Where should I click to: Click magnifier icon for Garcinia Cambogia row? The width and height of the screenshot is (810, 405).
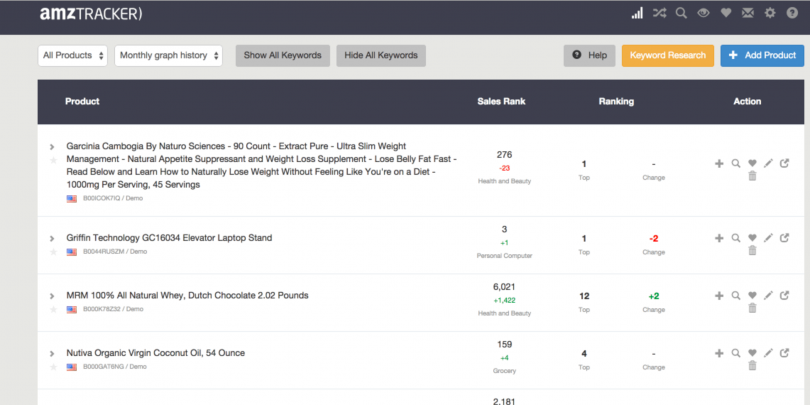pos(736,163)
